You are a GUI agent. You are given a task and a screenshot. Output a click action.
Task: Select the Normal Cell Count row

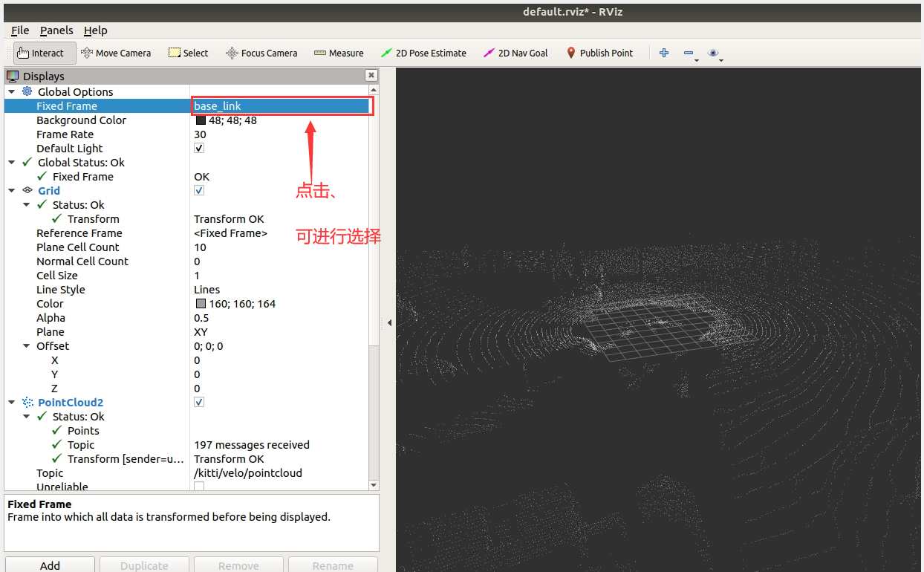pyautogui.click(x=186, y=261)
